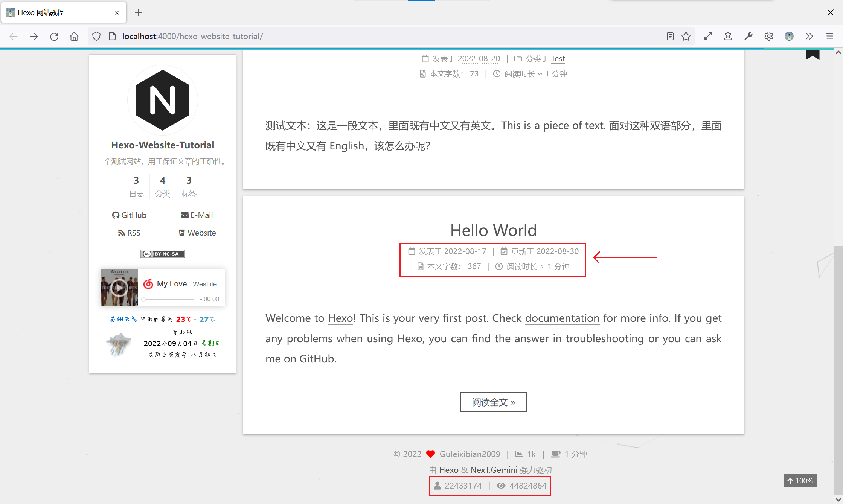Click the music player progress slider
The image size is (843, 504).
click(x=168, y=300)
